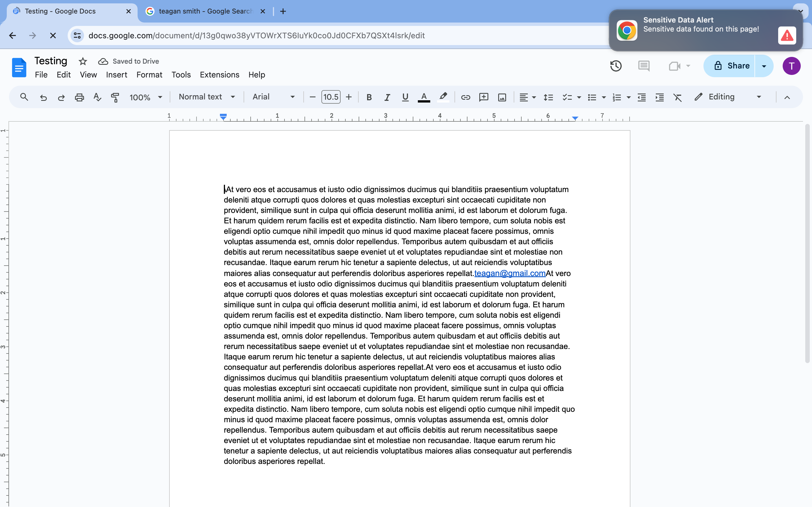Click the teagan@gmail.com link
Screen dimensions: 812x507
[510, 273]
